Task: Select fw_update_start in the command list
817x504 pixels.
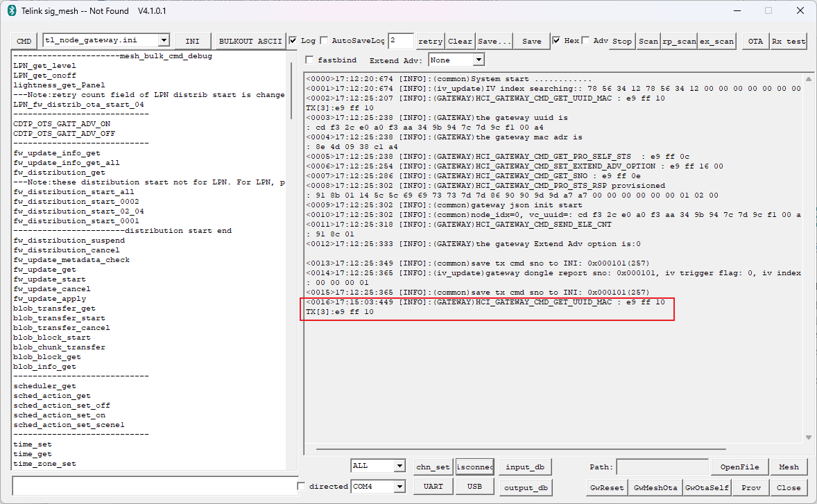Action: (49, 279)
